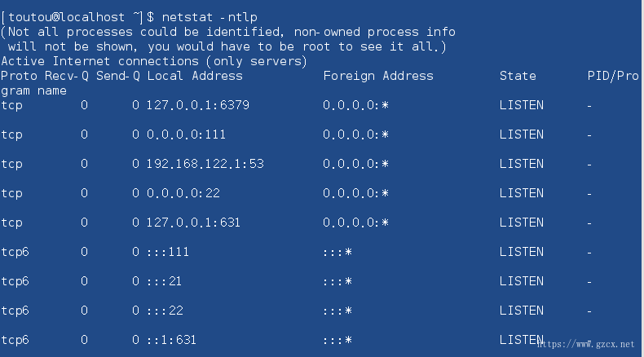Select local address 127.0.0.1:6379
Image resolution: width=644 pixels, height=357 pixels.
198,105
